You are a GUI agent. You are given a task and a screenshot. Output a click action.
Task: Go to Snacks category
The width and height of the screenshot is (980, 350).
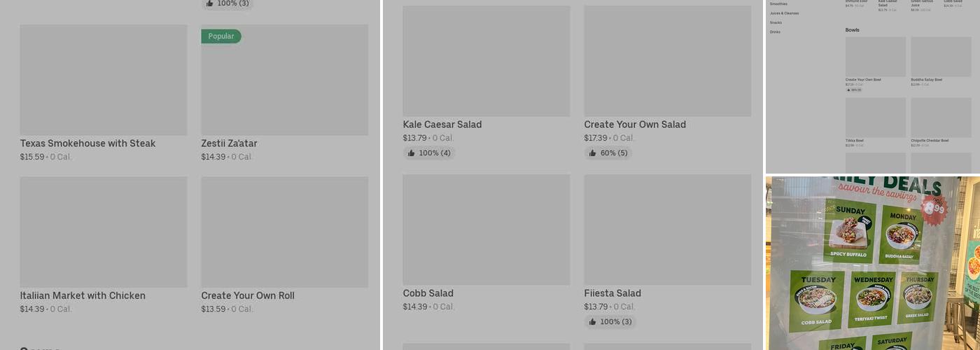point(776,22)
